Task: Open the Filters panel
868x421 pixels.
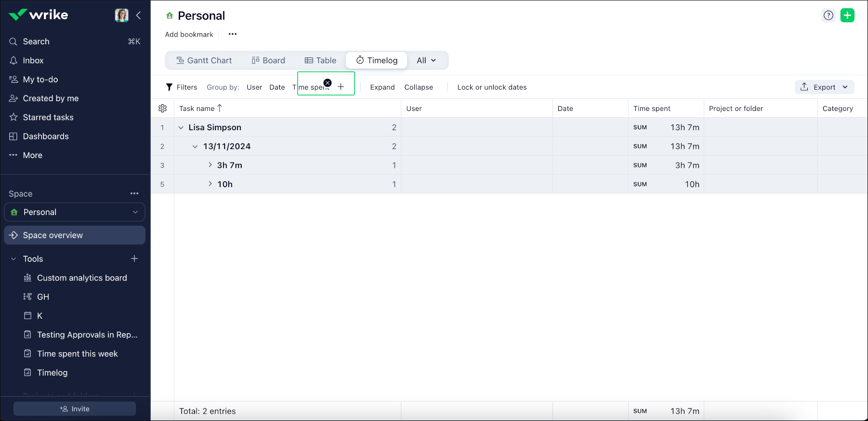Action: coord(182,87)
